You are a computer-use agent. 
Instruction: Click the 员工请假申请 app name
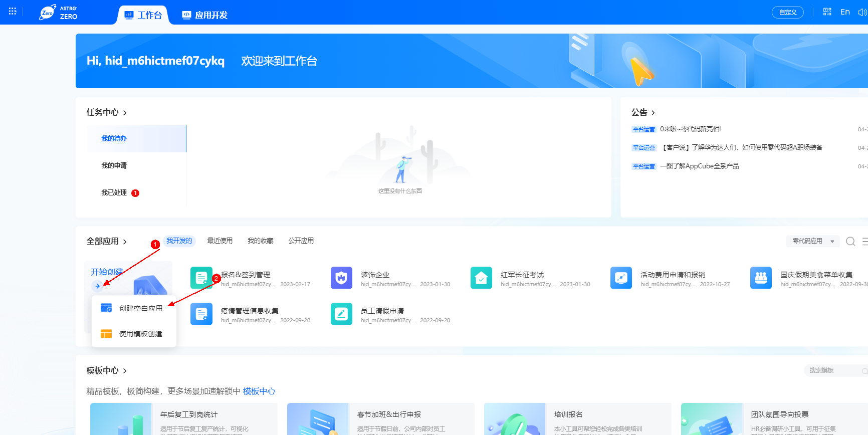(x=382, y=311)
